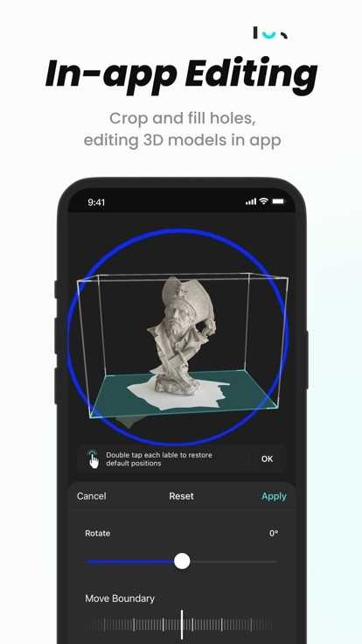
Task: Tap the cellular signal bars icon
Action: [x=251, y=201]
